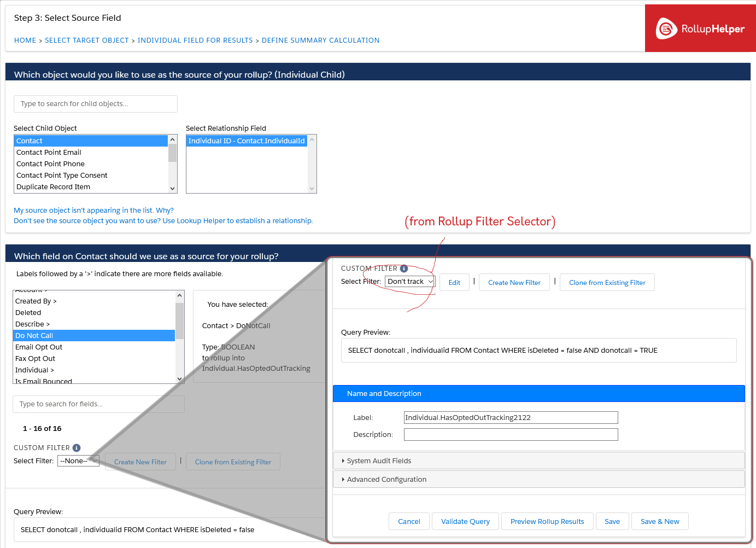This screenshot has height=548, width=756.
Task: Select the Fax Opt Out field
Action: coord(94,359)
